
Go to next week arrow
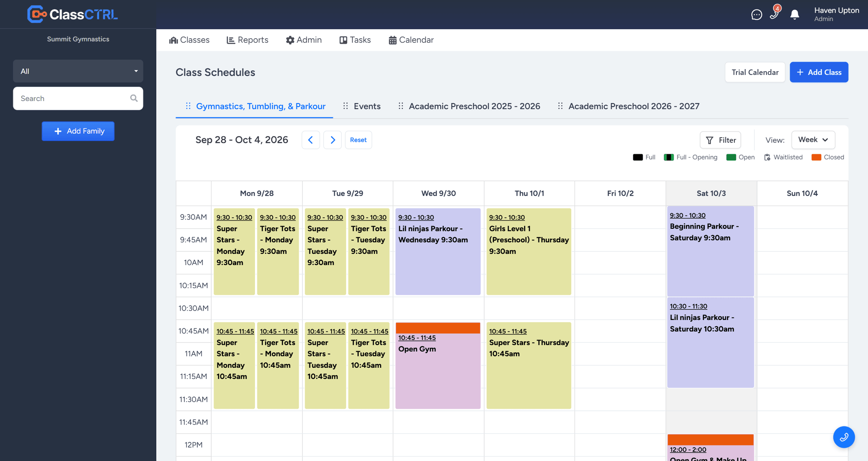[x=332, y=140]
